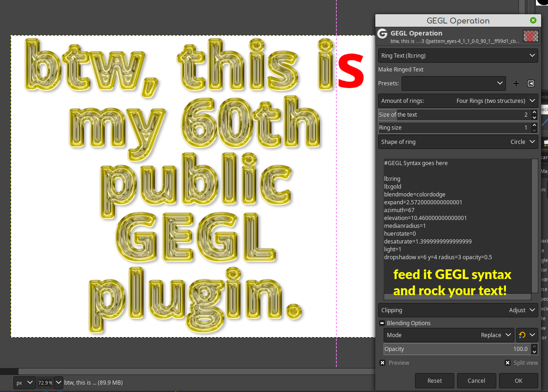Increase Ring size with up arrow
The height and width of the screenshot is (392, 548).
[534, 125]
